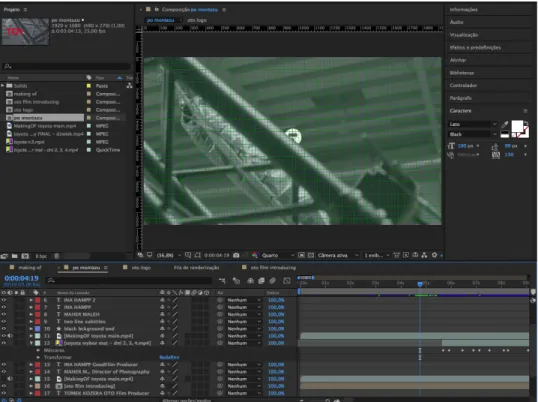The height and width of the screenshot is (402, 538).
Task: Click the timeline layer search field
Action: tap(129, 281)
